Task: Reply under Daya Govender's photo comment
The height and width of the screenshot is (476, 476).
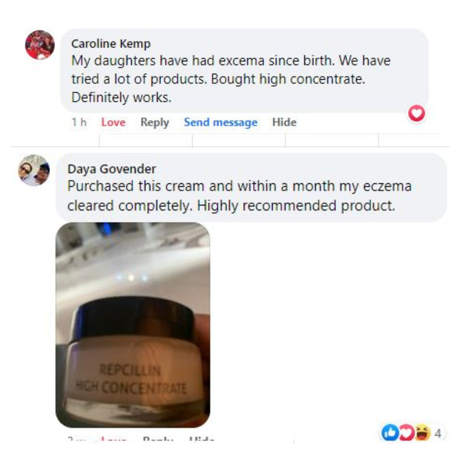Action: [x=158, y=439]
